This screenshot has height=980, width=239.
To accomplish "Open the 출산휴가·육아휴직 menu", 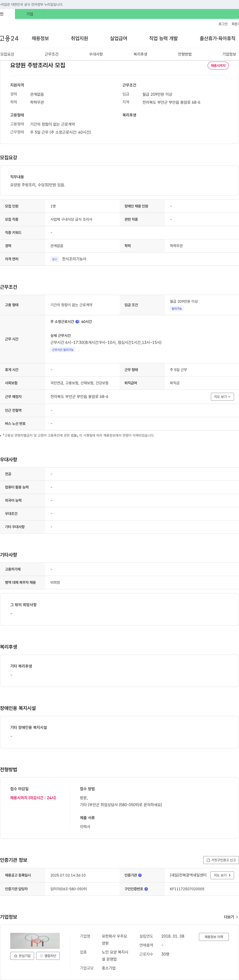I will pyautogui.click(x=217, y=38).
